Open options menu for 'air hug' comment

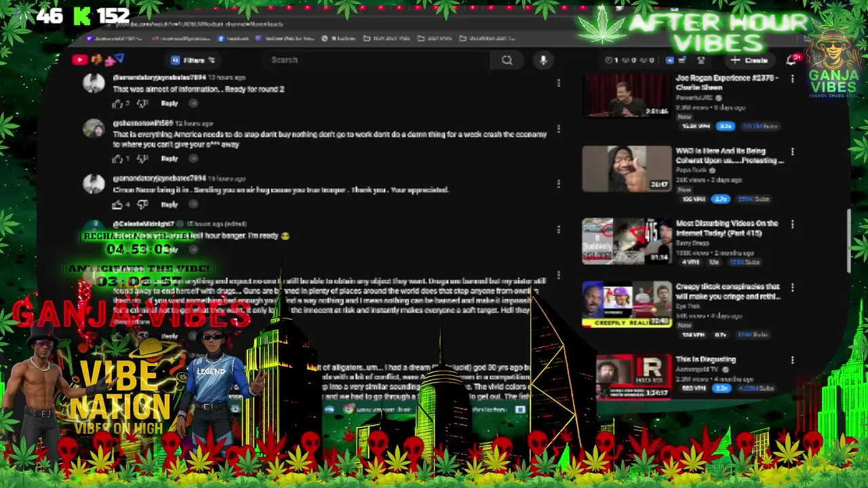[x=558, y=184]
